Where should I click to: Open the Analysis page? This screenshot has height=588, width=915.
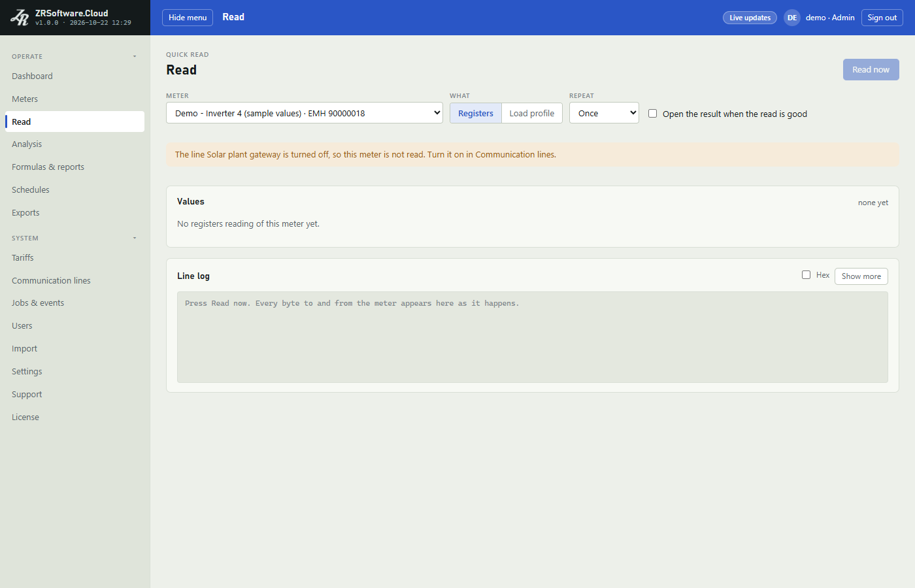pos(75,144)
